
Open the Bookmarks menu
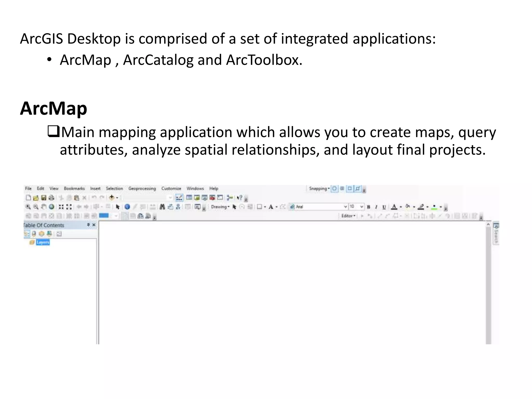[x=74, y=188]
